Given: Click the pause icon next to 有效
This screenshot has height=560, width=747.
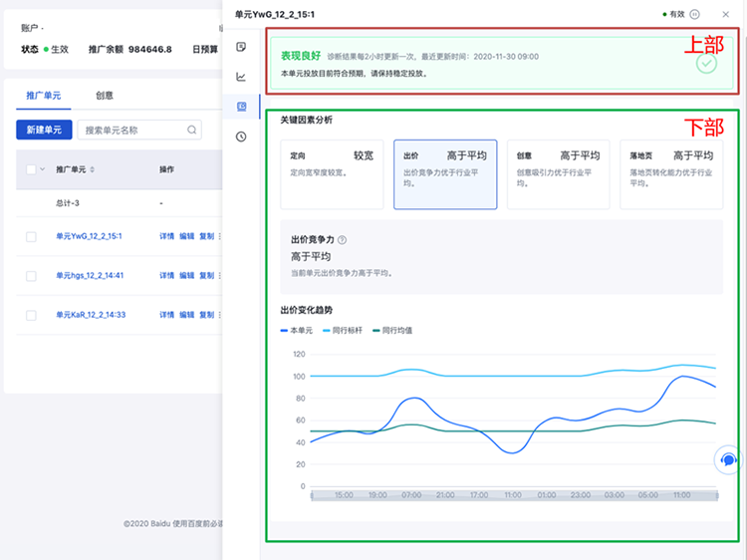Looking at the screenshot, I should click(694, 14).
